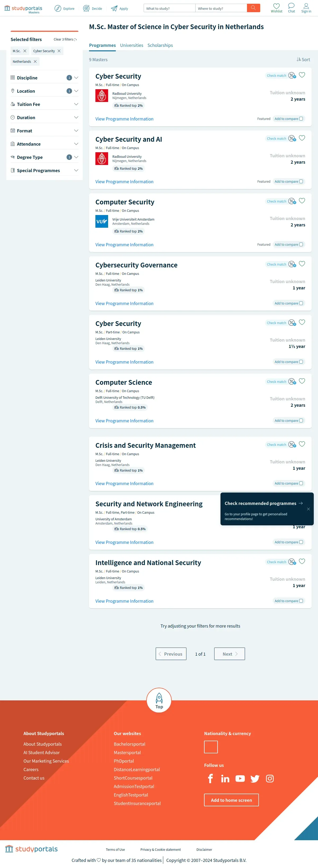Click the Top rocket button
This screenshot has width=318, height=868.
159,700
